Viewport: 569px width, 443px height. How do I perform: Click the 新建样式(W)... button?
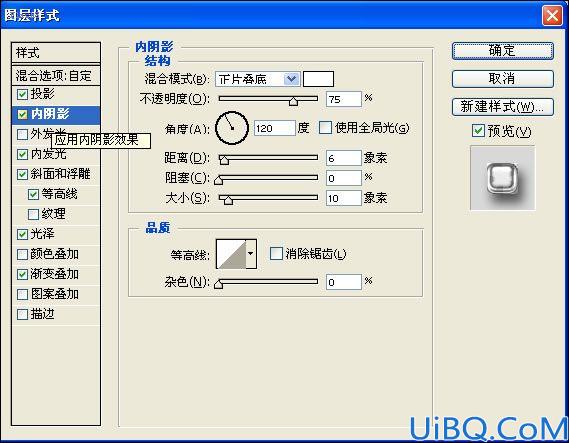tap(503, 107)
